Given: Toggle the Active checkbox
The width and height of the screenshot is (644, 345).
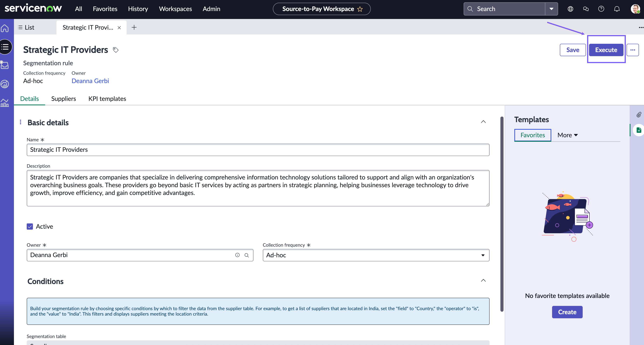Looking at the screenshot, I should coord(30,226).
